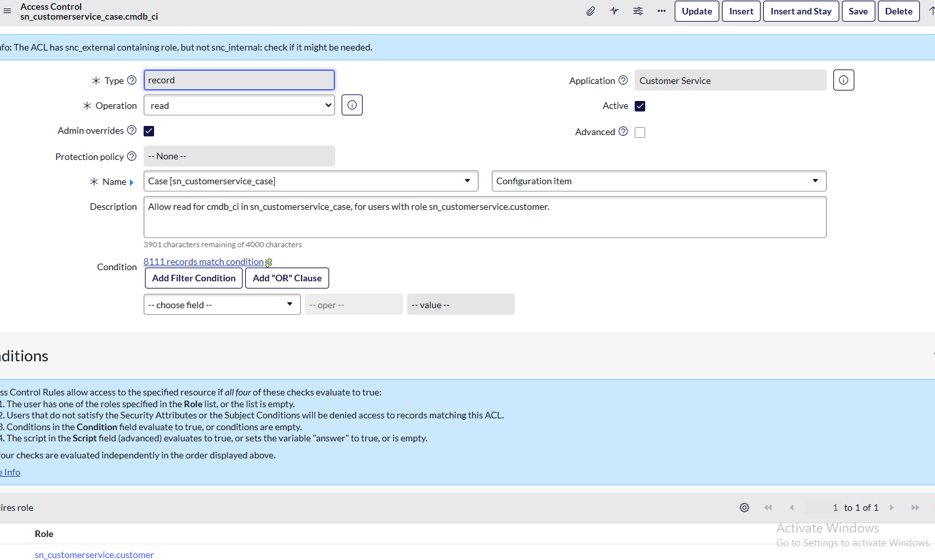This screenshot has width=935, height=560.
Task: Click the 8111 records match condition link
Action: pyautogui.click(x=203, y=261)
